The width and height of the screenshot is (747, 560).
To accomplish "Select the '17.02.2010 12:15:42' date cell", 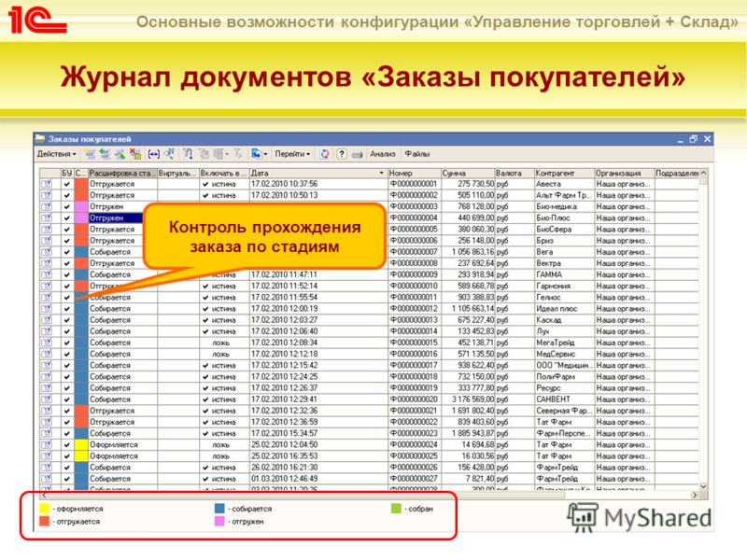I will pos(318,365).
